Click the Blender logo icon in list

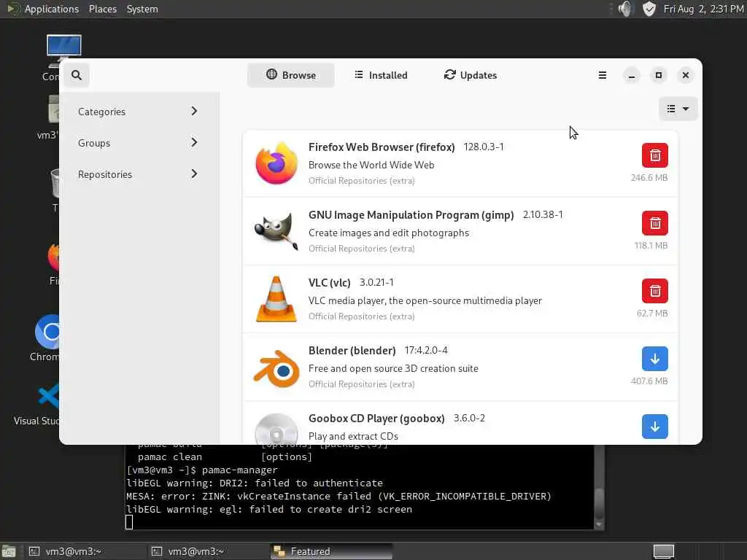(276, 367)
